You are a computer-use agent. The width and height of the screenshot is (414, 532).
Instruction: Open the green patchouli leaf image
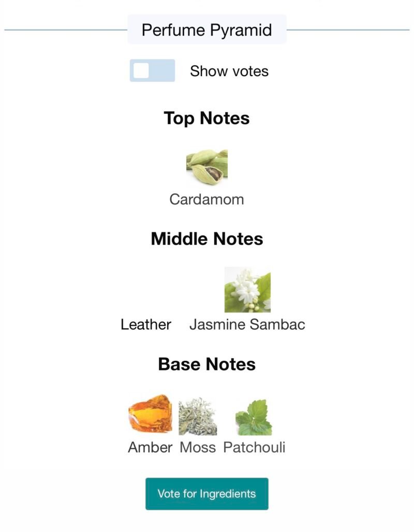[254, 417]
